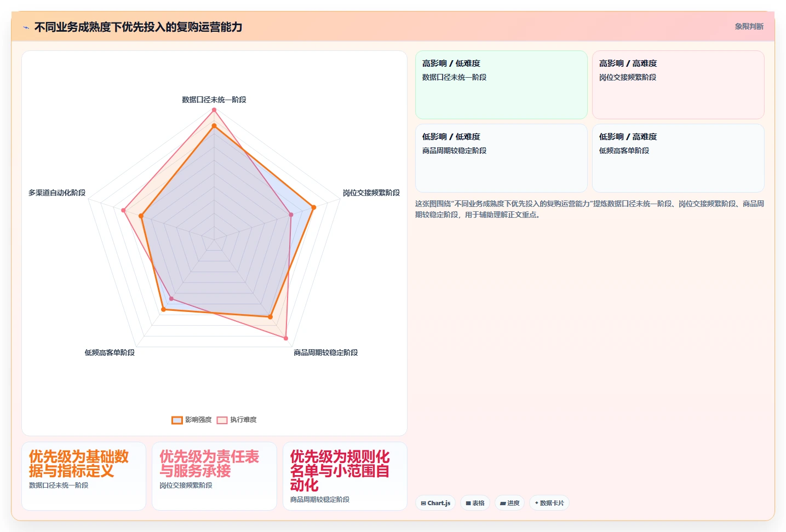Click the small icon before the panel title

pyautogui.click(x=26, y=27)
